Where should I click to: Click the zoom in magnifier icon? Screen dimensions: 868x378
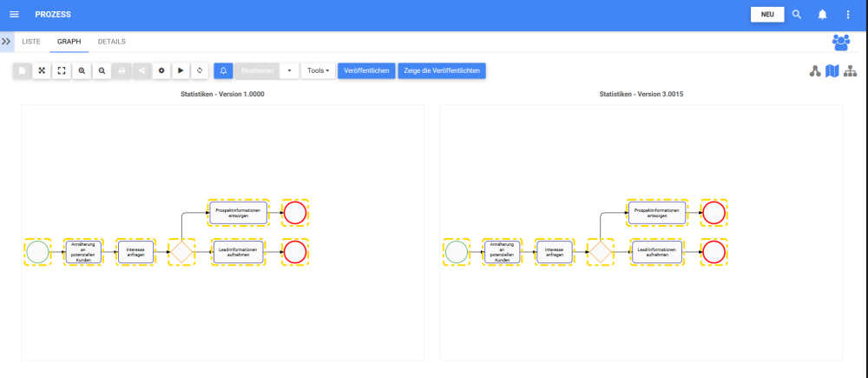coord(82,70)
